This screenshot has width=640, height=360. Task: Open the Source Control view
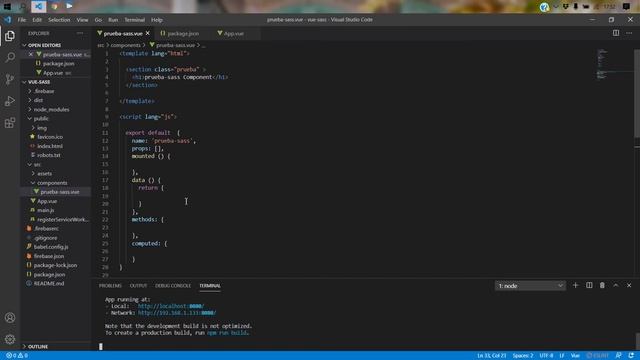click(x=10, y=79)
